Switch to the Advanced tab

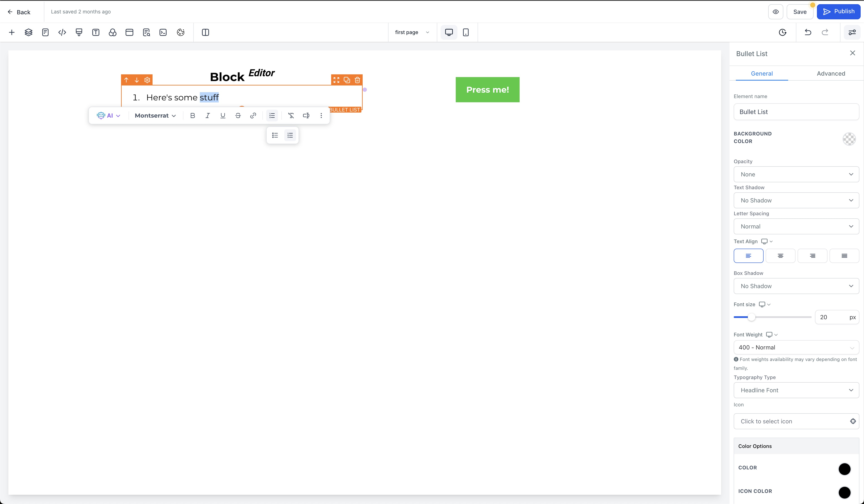(830, 73)
